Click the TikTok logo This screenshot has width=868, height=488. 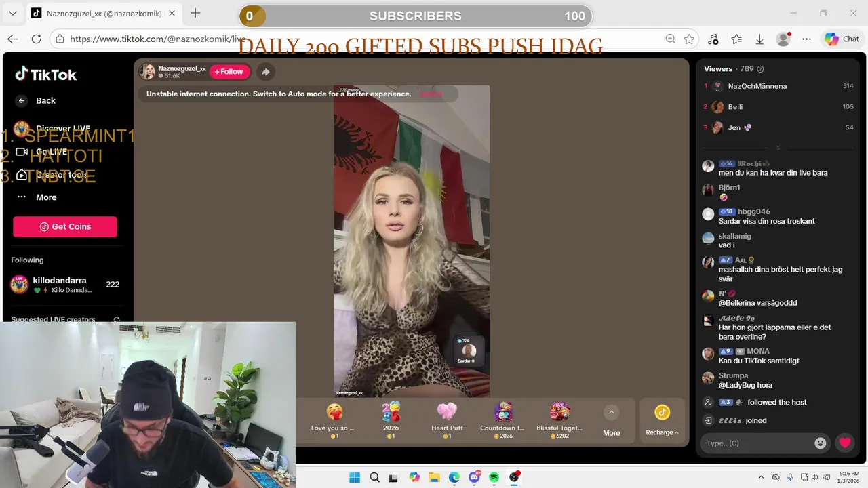point(45,75)
